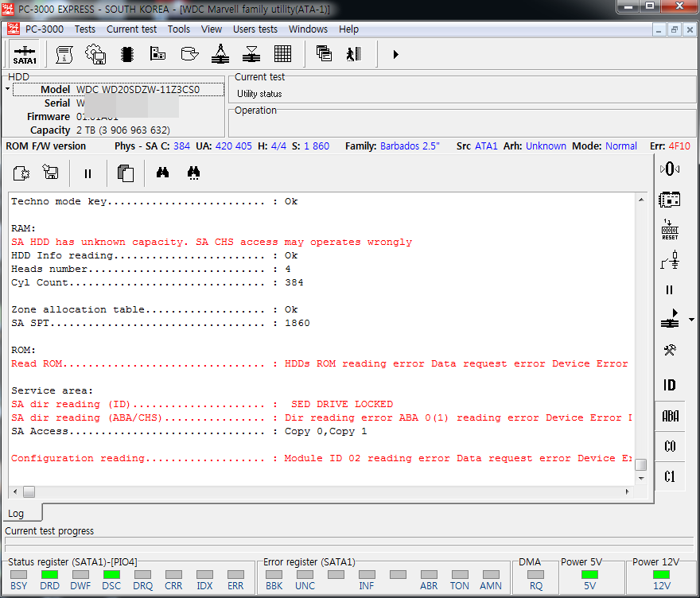Image resolution: width=700 pixels, height=598 pixels.
Task: Open the PC-3000 menu
Action: [x=45, y=29]
